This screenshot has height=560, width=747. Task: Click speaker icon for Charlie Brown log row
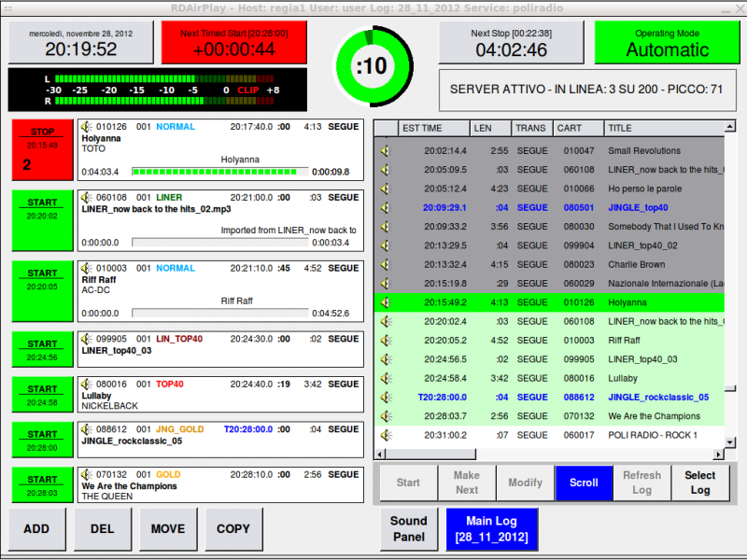click(385, 264)
